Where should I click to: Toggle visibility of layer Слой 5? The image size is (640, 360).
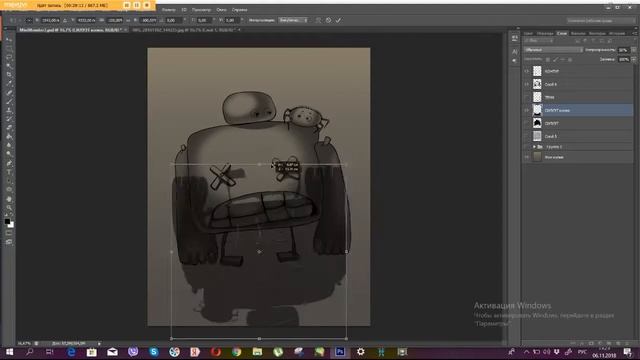[527, 136]
